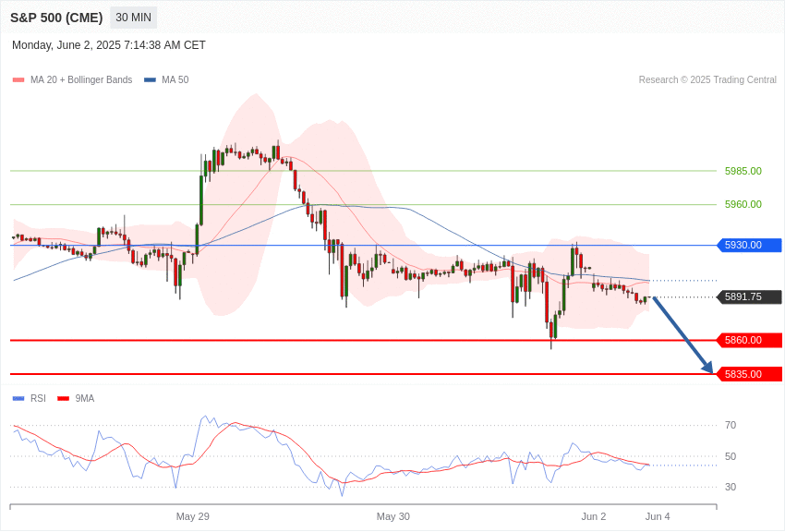Screen dimensions: 785x532
Task: Click the 5960.00 resistance level label
Action: pos(743,204)
